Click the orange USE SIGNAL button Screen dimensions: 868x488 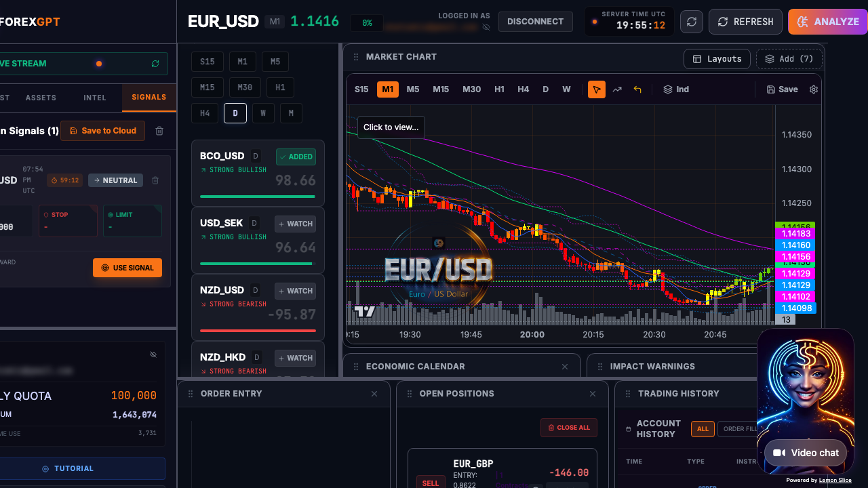tap(127, 268)
